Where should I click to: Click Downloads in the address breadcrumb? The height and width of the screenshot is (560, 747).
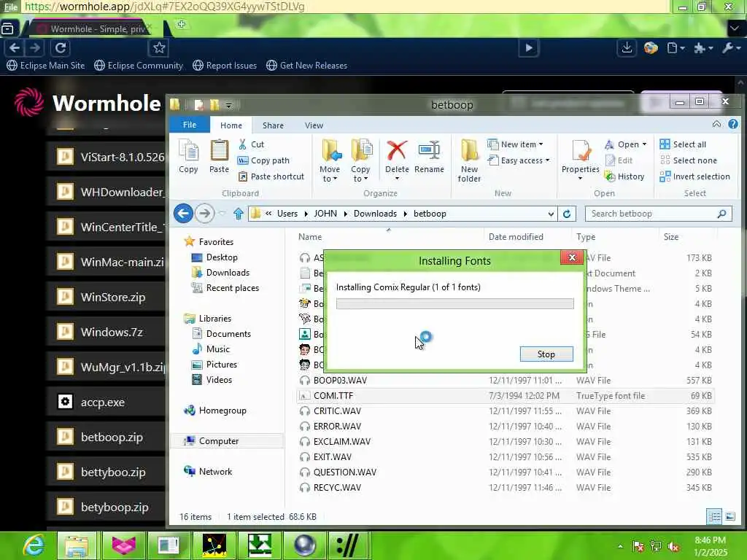375,214
